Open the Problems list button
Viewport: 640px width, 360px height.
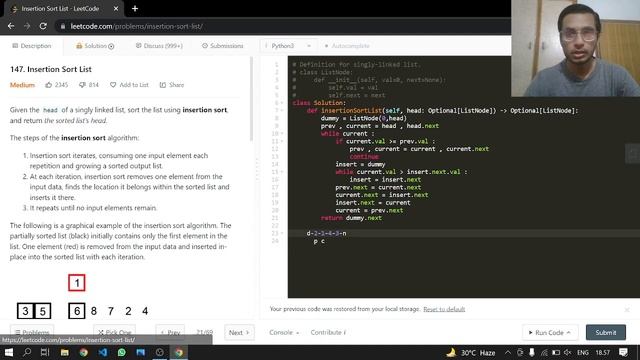click(32, 332)
